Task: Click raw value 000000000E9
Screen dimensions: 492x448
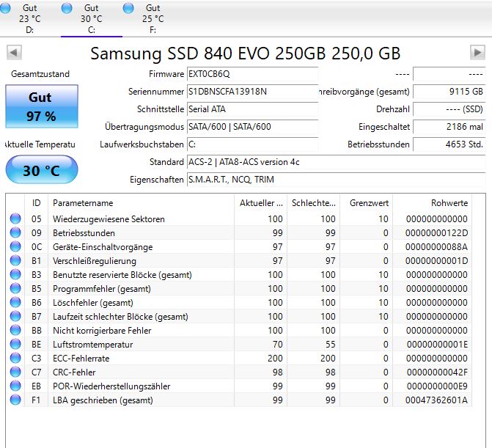Action: click(x=437, y=386)
